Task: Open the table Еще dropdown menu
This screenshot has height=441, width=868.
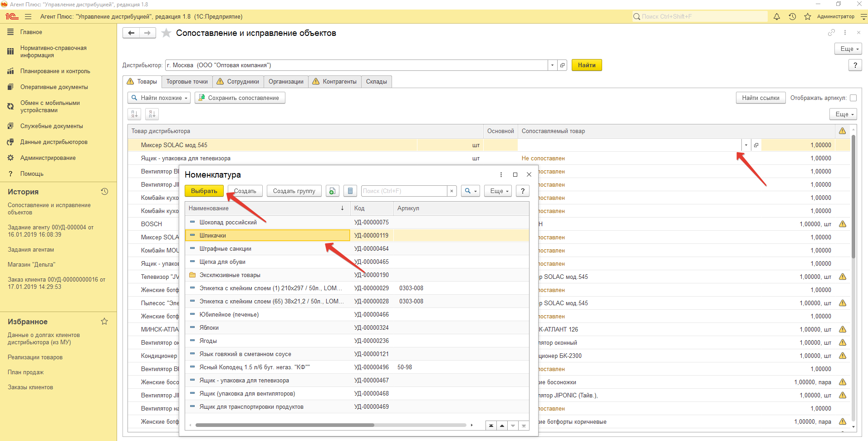Action: click(x=843, y=114)
